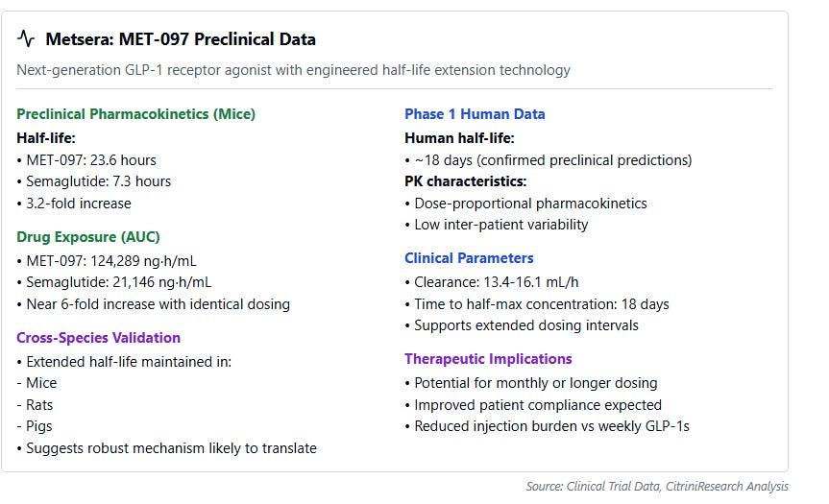Click the pulse activity icon beside title
The width and height of the screenshot is (829, 504).
25,38
